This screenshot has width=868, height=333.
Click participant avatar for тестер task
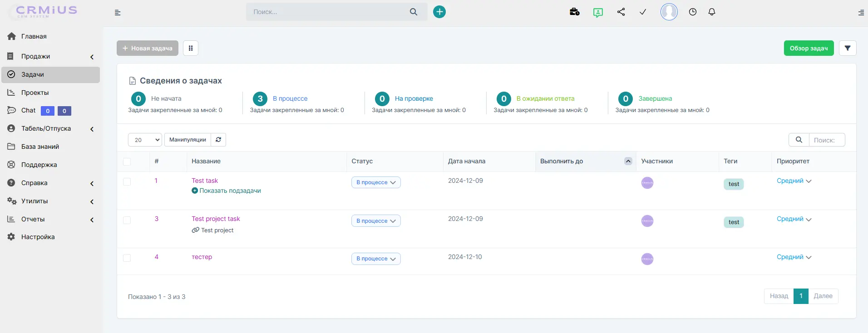[647, 259]
